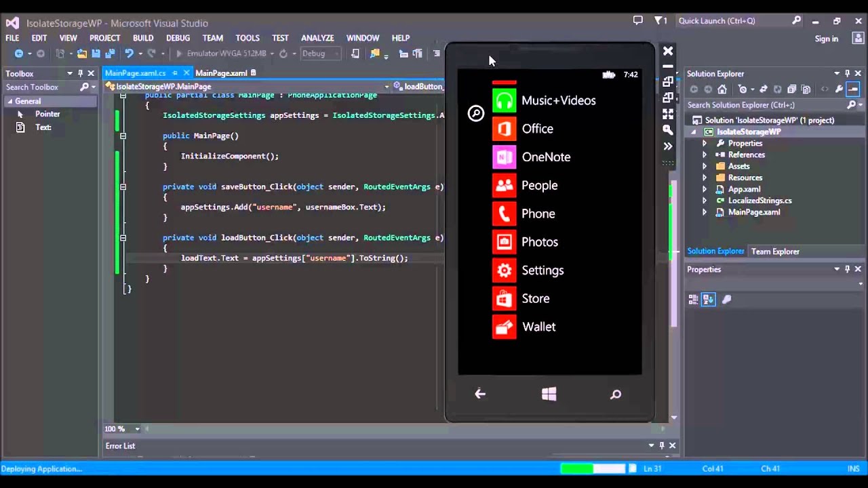Toggle auto-hide pin on Toolbox panel
868x488 pixels.
click(x=80, y=73)
